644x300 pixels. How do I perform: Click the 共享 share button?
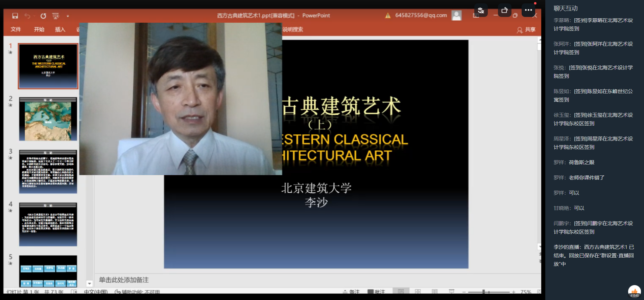[x=526, y=30]
